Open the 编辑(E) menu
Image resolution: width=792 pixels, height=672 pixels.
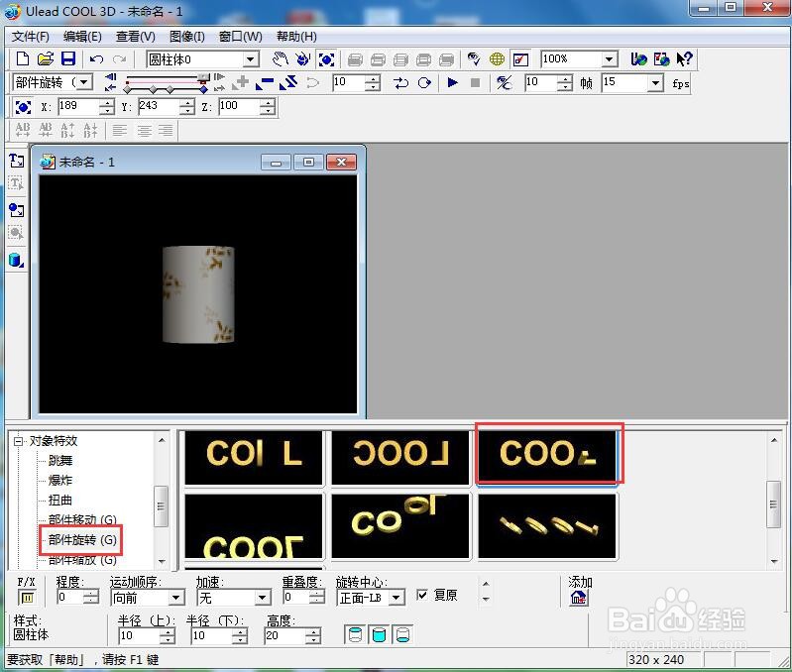pyautogui.click(x=83, y=37)
